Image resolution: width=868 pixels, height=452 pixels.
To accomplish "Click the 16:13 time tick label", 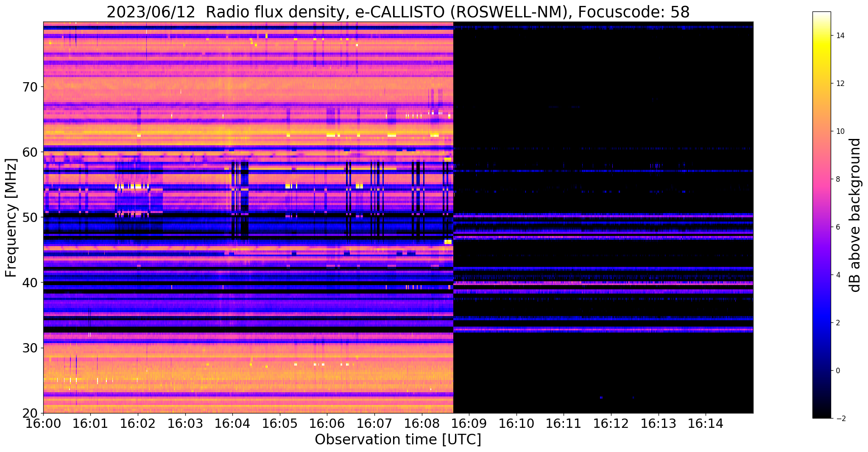I will (659, 423).
